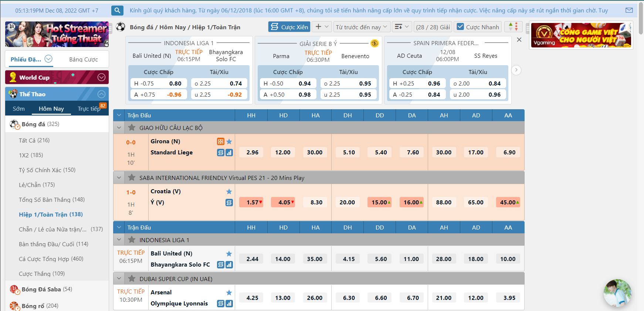Switch to the Bảng Cược tab
This screenshot has width=644, height=311.
[x=84, y=59]
